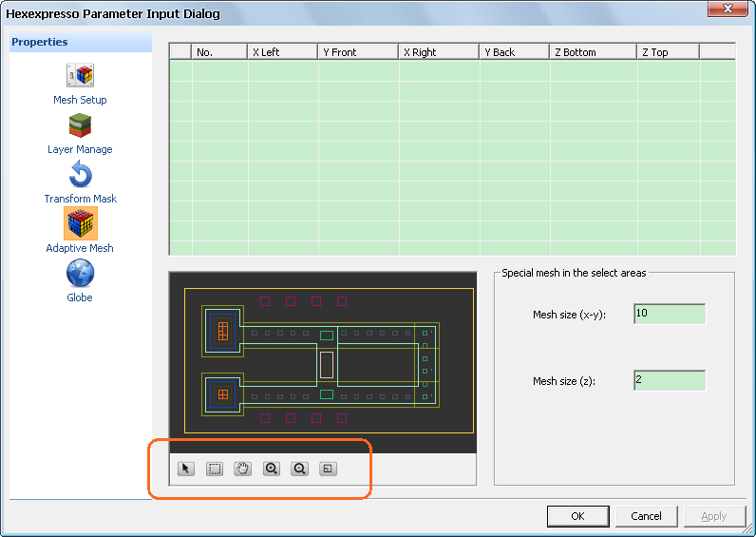The height and width of the screenshot is (537, 756).
Task: Click the Y Front column header
Action: (x=358, y=52)
